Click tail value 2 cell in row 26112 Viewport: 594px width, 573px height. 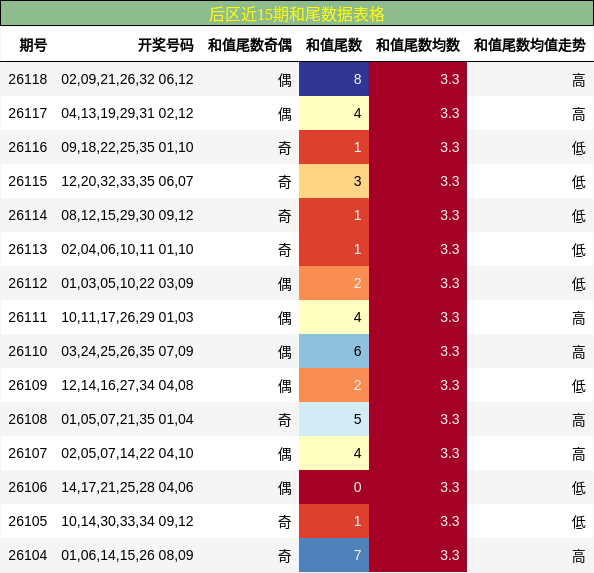[x=334, y=283]
